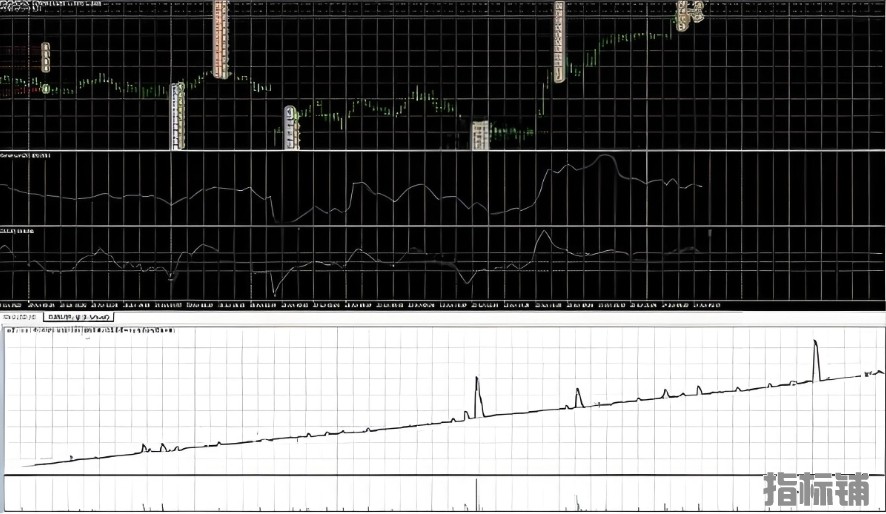Click the second indicator subwindow's name label
Screen dimensions: 886x514
tap(17, 231)
